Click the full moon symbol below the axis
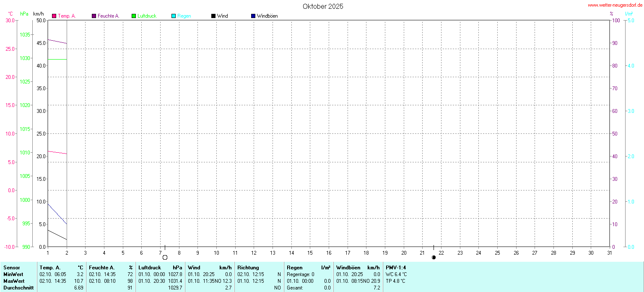 [165, 257]
